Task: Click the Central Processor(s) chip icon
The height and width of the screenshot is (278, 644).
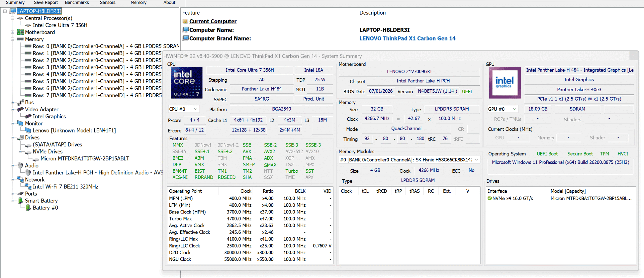Action: 20,18
